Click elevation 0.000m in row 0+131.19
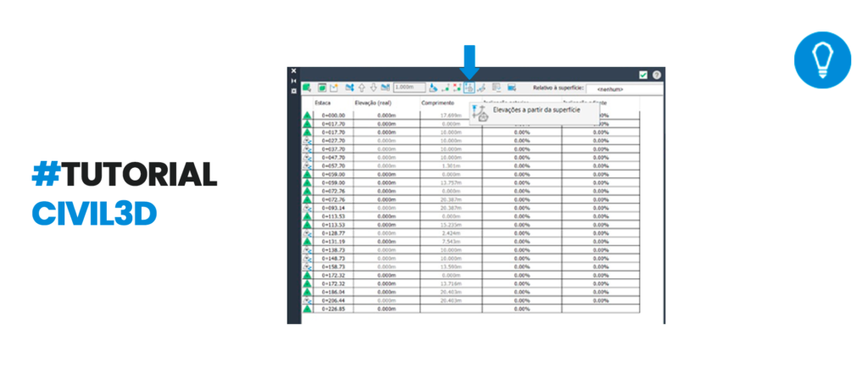The image size is (868, 391). click(387, 242)
